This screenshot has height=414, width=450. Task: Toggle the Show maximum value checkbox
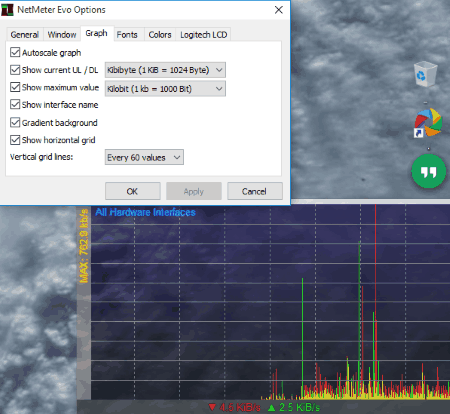tap(15, 87)
